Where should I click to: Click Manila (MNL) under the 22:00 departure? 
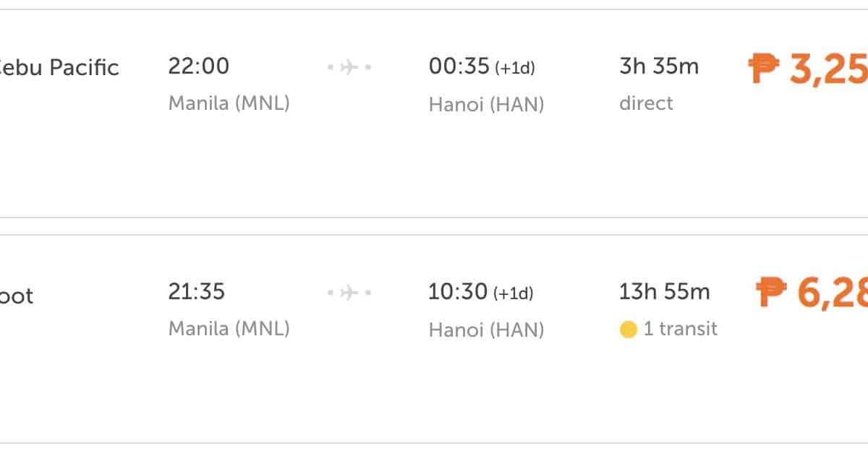pyautogui.click(x=229, y=103)
